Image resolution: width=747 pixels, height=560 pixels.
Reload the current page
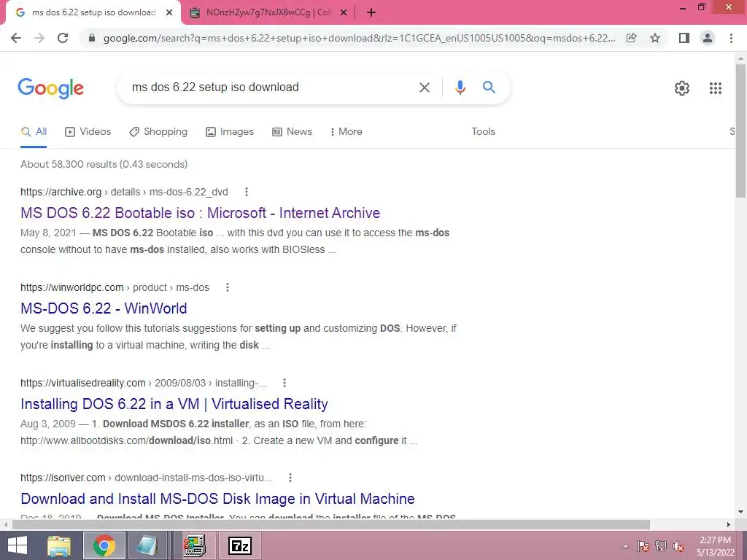[x=63, y=38]
